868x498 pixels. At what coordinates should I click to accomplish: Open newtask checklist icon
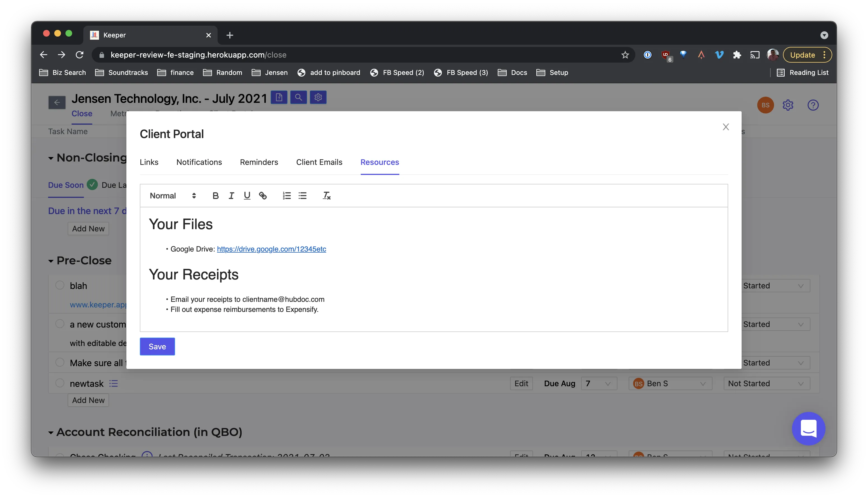[114, 383]
